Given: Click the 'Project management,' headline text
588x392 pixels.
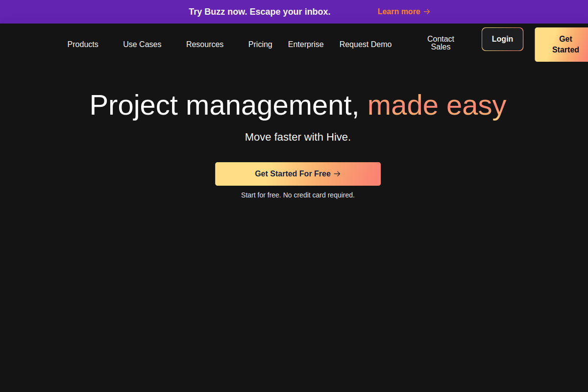Looking at the screenshot, I should click(x=224, y=105).
